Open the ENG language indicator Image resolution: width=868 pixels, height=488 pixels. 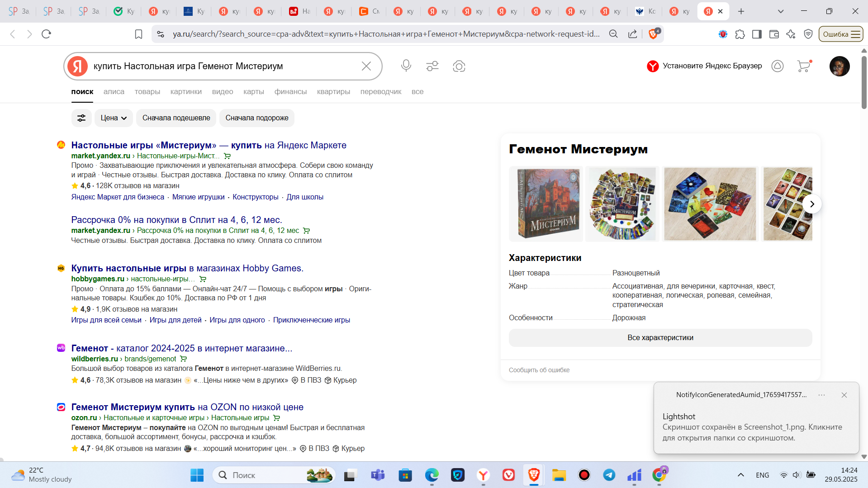(762, 475)
